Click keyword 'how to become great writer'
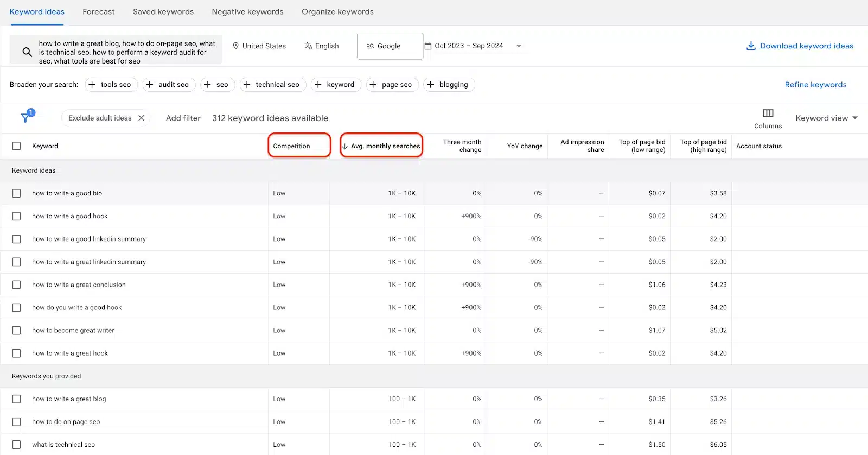Viewport: 868px width, 455px height. pos(73,330)
